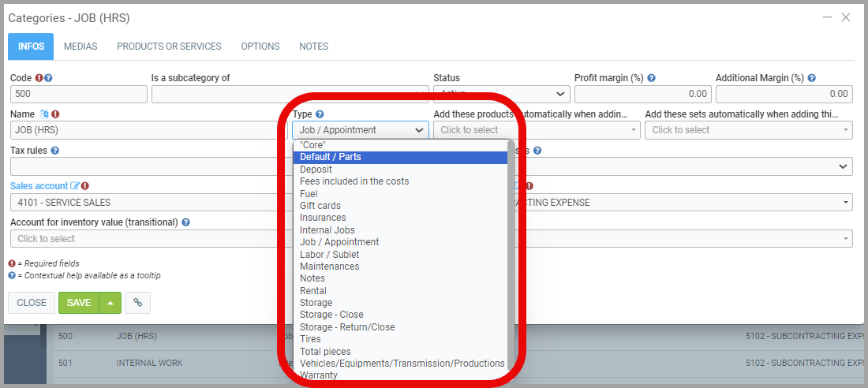
Task: Click the Profit margin help icon
Action: coord(652,78)
